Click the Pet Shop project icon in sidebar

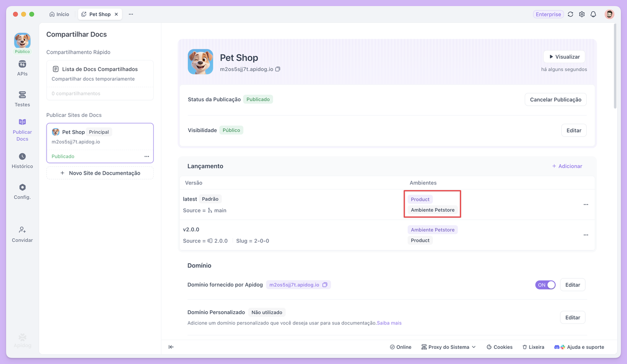[22, 41]
